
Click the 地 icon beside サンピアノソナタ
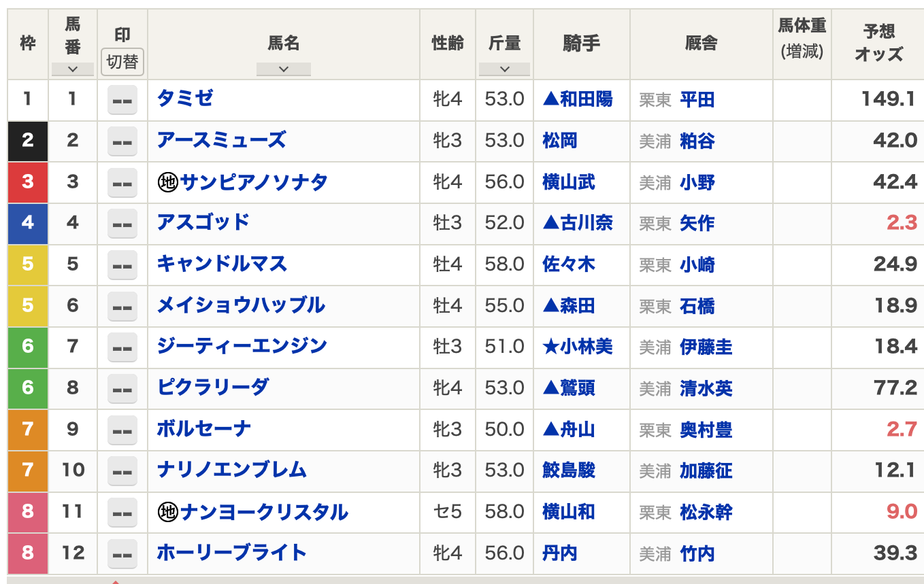[167, 182]
